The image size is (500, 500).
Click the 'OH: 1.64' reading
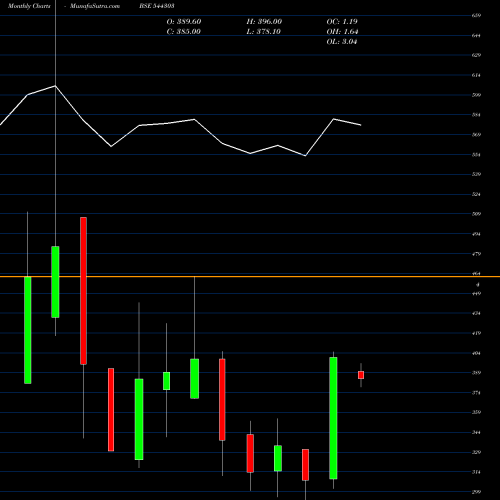point(342,32)
